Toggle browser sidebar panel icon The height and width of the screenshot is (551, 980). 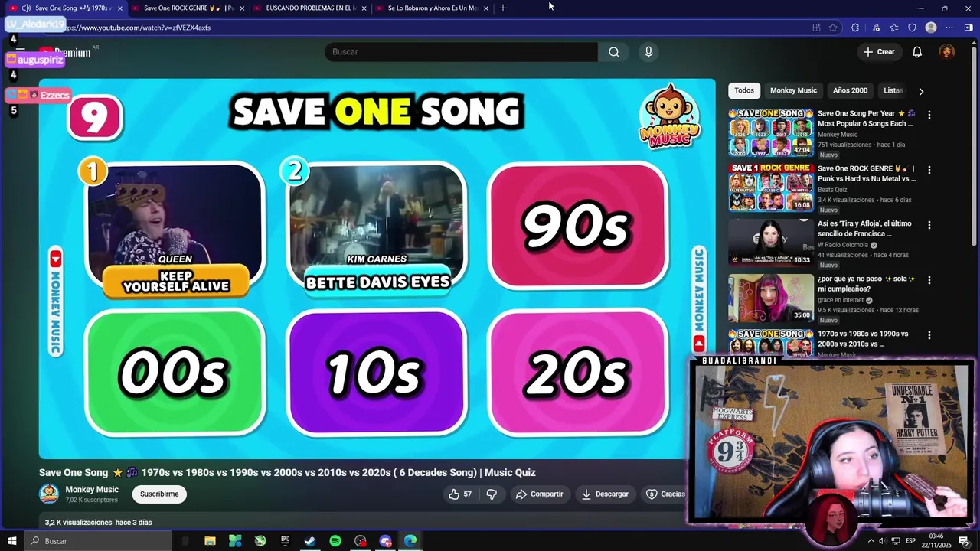tap(969, 28)
